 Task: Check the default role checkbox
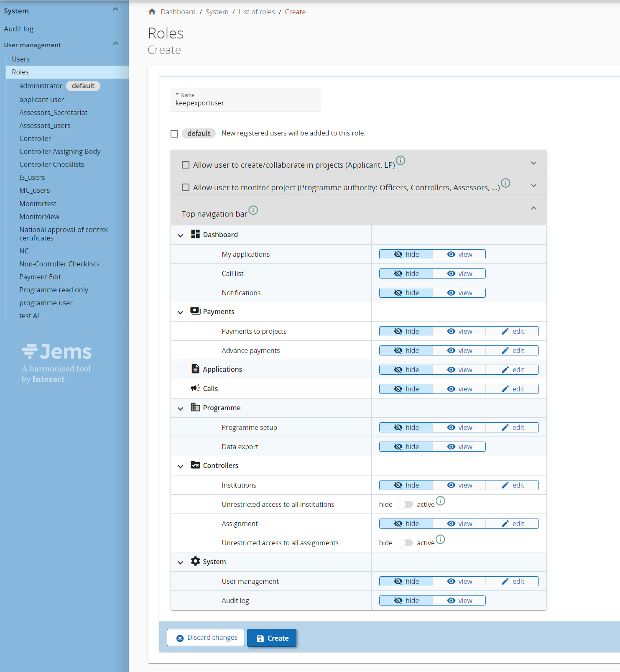coord(174,134)
